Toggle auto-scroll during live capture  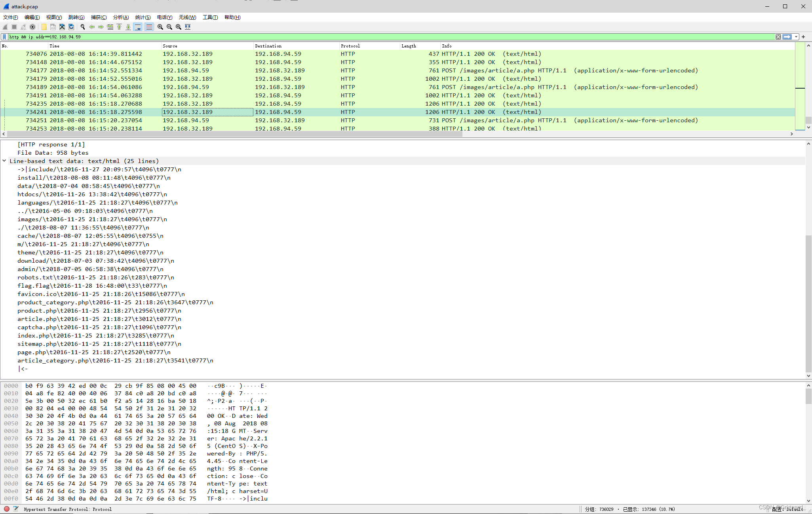point(138,27)
